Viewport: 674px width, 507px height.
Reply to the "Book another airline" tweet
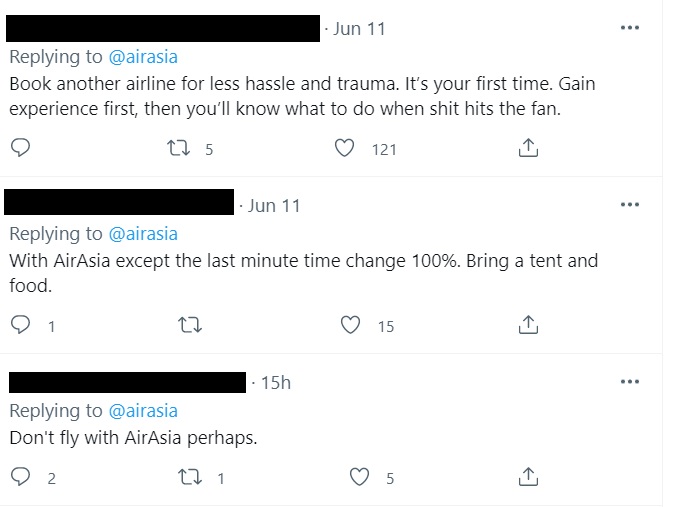[x=21, y=148]
